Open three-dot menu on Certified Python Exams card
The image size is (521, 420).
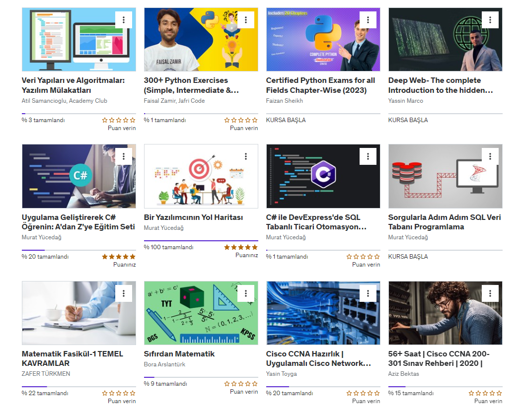point(368,20)
